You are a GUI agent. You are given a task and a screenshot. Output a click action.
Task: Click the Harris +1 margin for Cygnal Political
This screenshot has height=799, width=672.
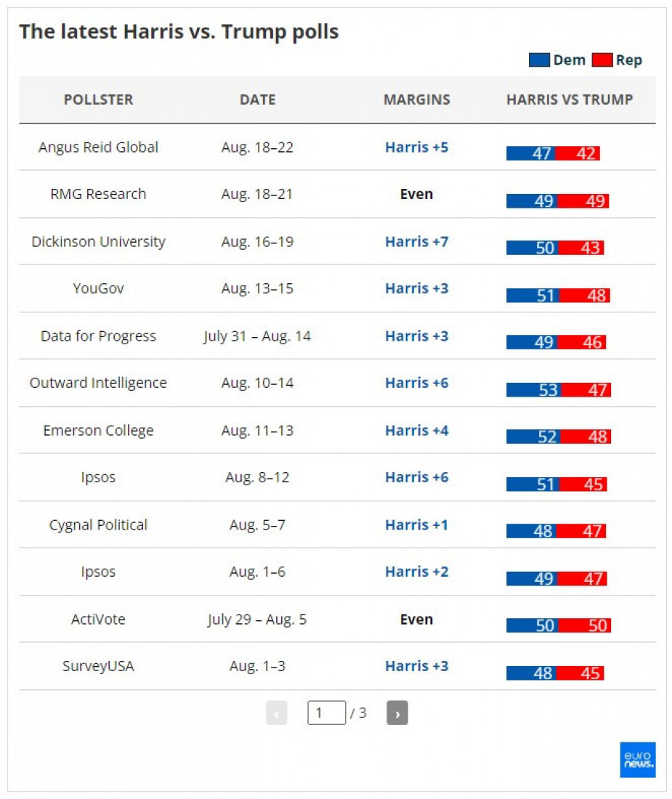pos(417,525)
